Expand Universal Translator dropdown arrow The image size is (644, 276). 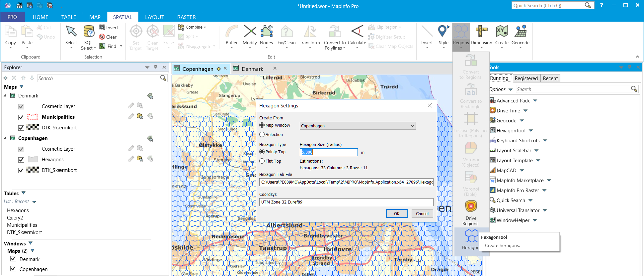pos(545,210)
